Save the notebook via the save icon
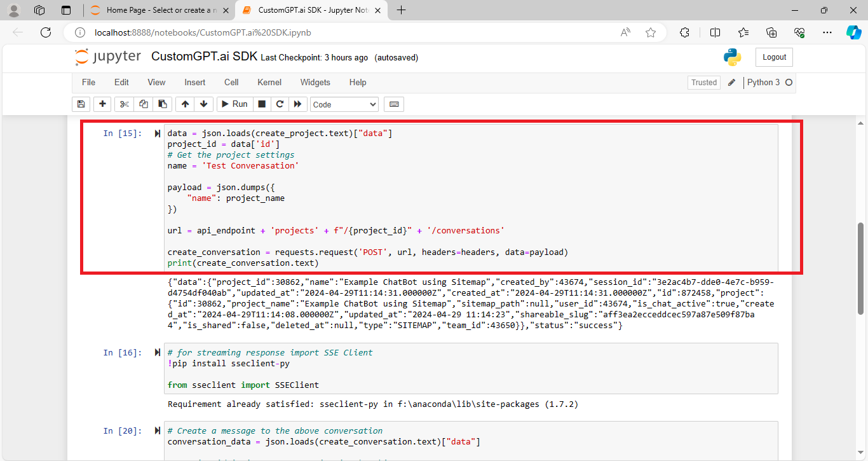The width and height of the screenshot is (868, 461). [81, 104]
